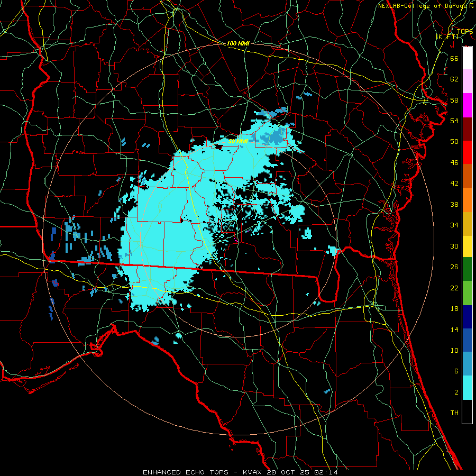Click the '58' legend value

pos(454,100)
